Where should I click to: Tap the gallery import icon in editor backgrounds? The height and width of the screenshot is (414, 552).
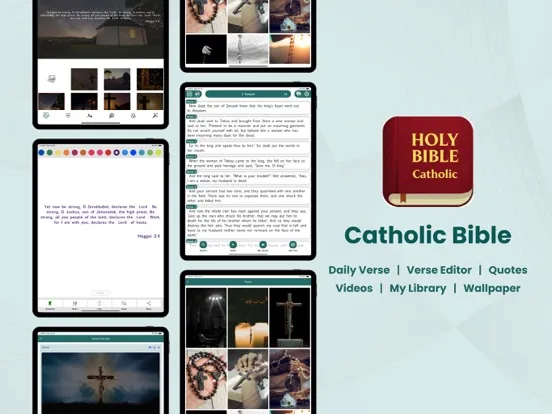51,79
